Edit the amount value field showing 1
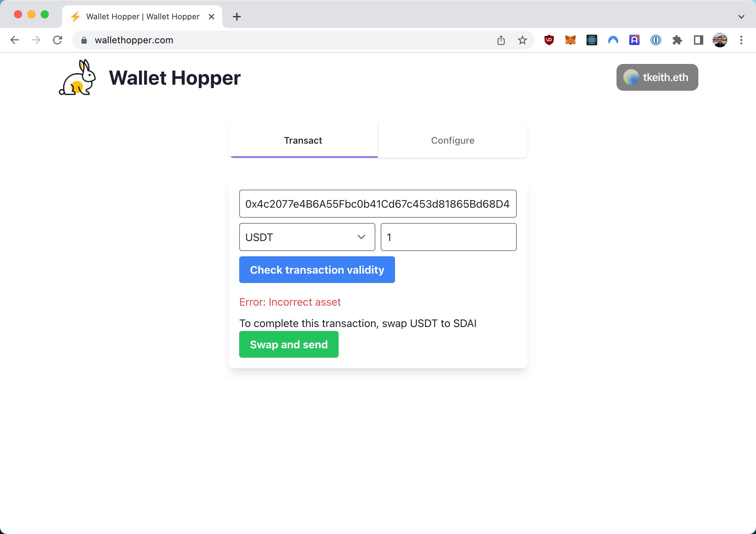 (x=448, y=236)
